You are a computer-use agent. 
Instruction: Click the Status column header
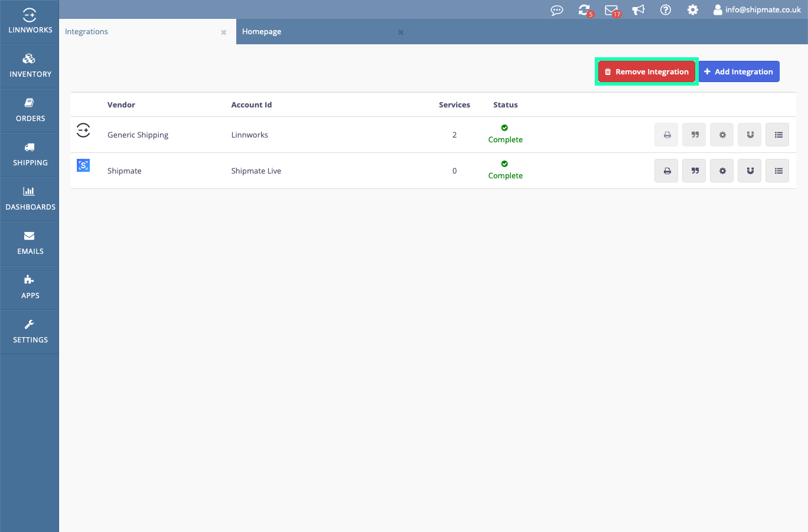tap(506, 105)
